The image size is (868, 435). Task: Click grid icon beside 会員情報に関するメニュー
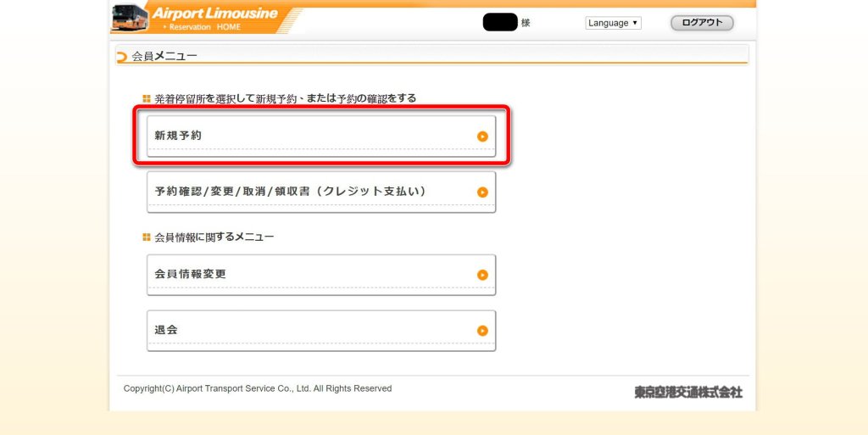pos(147,237)
